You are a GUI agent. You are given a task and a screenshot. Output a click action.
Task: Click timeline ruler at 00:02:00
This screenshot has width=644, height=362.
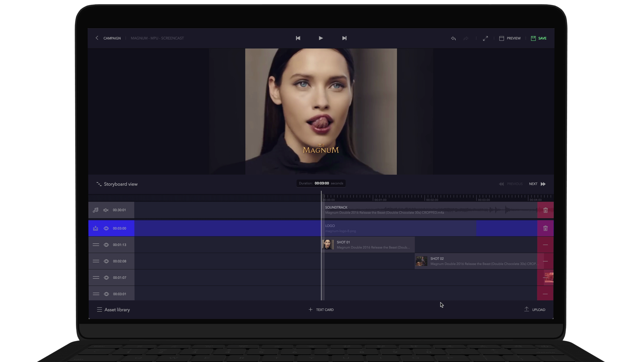pos(432,200)
